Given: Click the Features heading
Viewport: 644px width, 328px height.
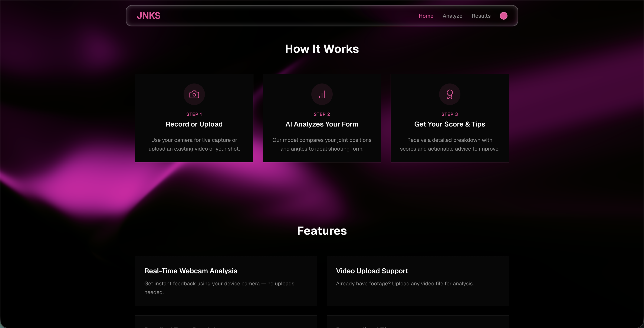Looking at the screenshot, I should click(322, 230).
